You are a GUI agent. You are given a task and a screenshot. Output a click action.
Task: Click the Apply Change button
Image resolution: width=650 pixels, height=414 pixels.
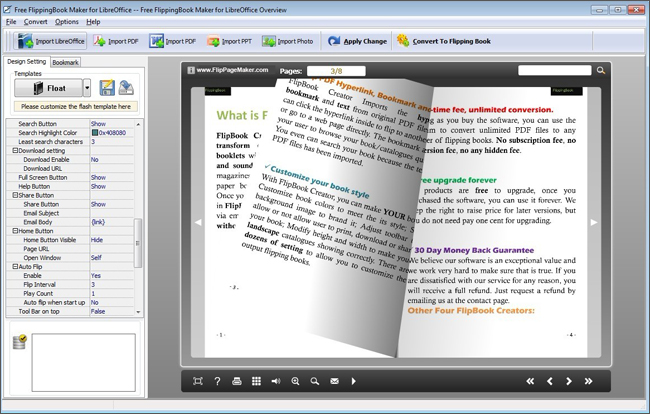click(x=358, y=41)
